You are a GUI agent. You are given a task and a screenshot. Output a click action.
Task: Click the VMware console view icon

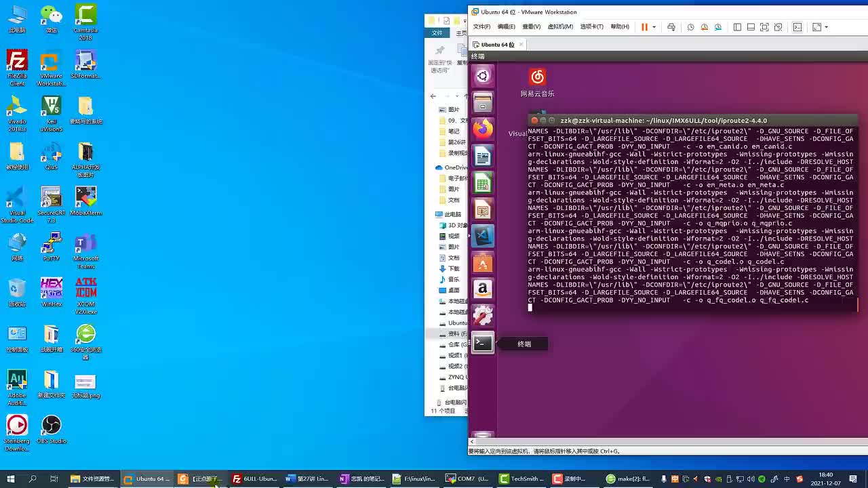pos(797,27)
